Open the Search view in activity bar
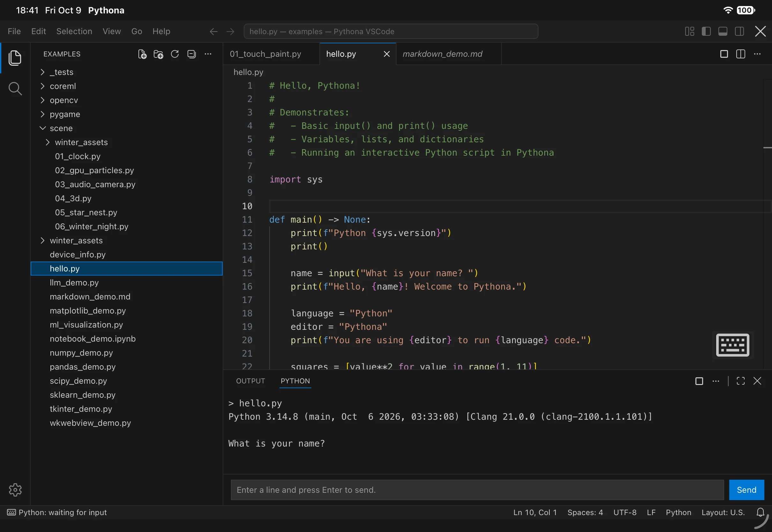This screenshot has width=772, height=532. [15, 89]
